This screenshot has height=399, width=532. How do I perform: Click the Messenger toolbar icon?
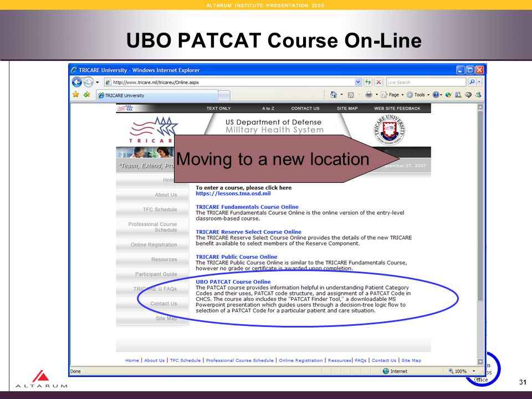pos(478,95)
